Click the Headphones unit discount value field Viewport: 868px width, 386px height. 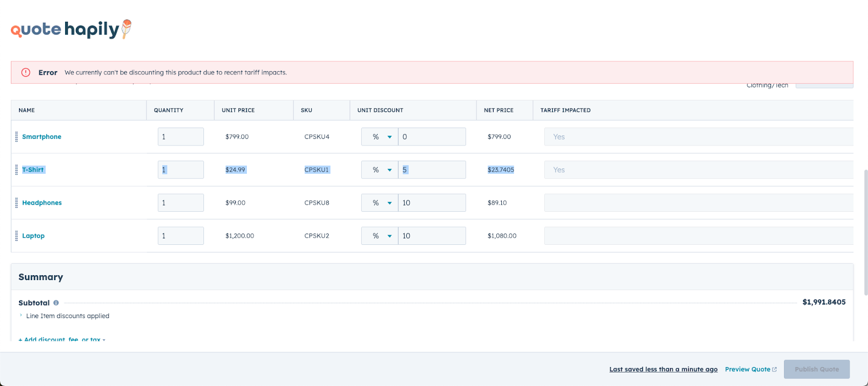coord(432,203)
